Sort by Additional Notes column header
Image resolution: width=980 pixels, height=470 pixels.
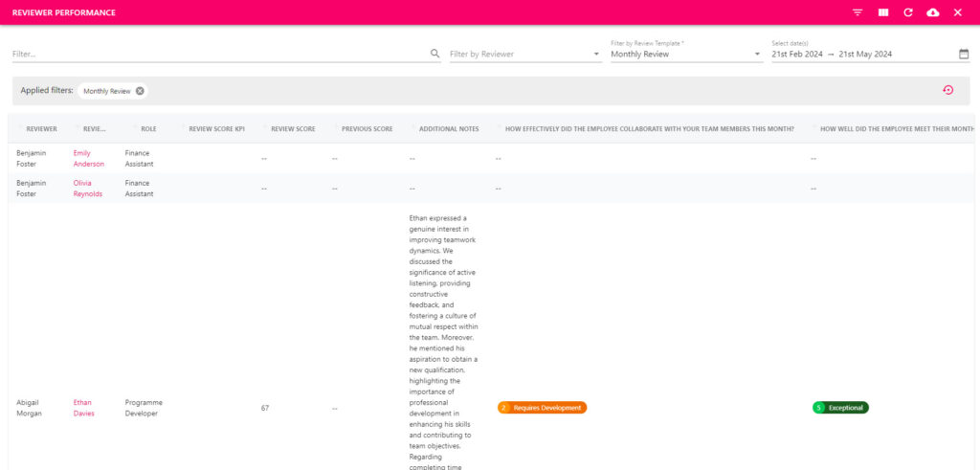[x=449, y=129]
